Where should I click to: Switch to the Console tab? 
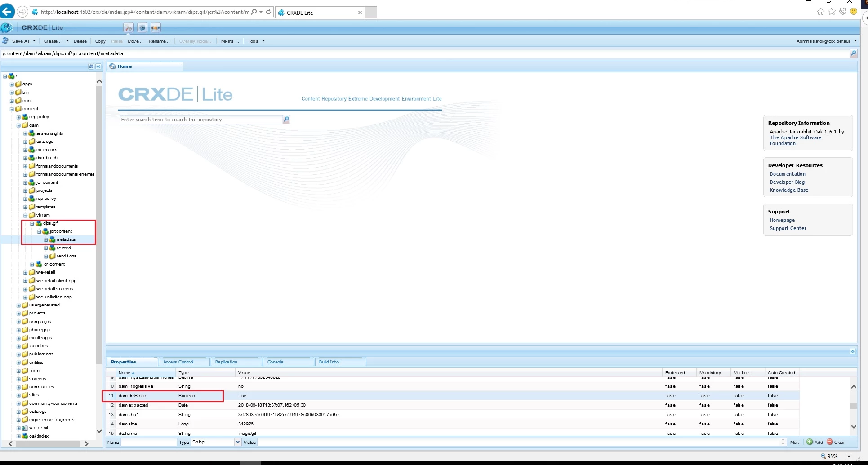coord(288,362)
